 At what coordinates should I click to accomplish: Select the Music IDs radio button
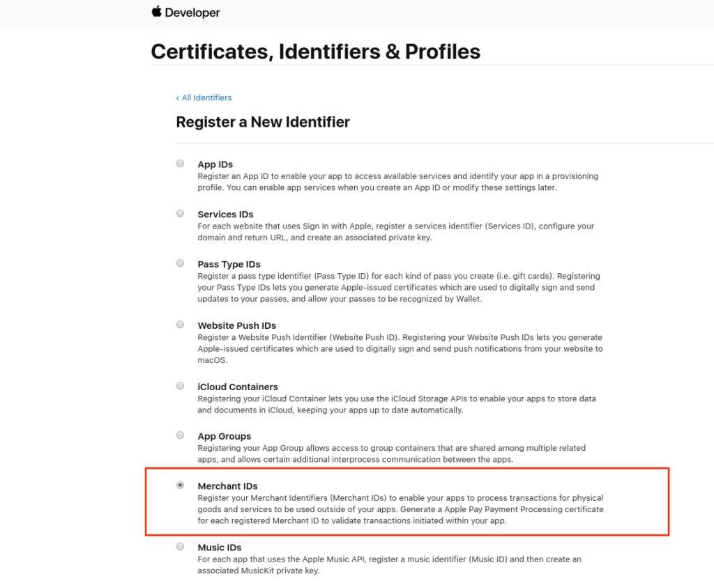tap(181, 547)
